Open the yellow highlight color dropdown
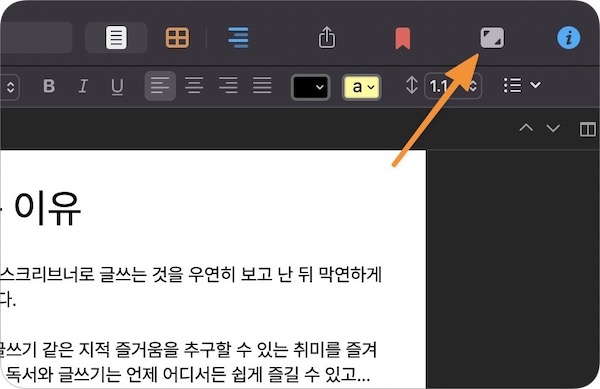 coord(361,87)
